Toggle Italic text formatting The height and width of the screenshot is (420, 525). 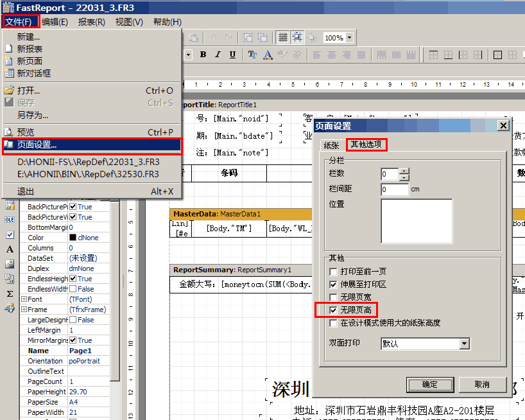coord(218,55)
